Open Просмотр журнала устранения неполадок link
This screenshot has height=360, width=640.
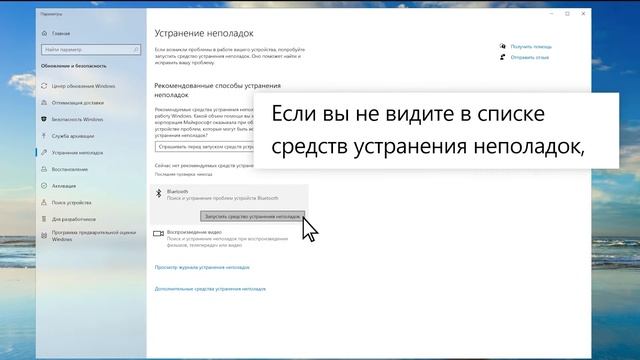202,267
